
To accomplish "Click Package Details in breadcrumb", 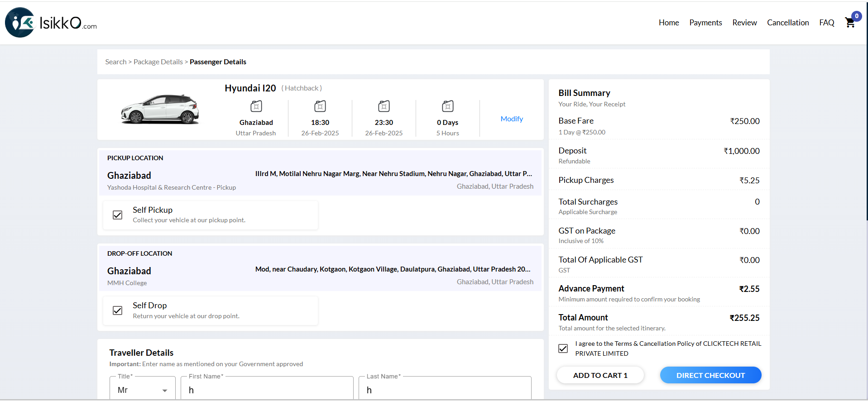I will point(158,62).
